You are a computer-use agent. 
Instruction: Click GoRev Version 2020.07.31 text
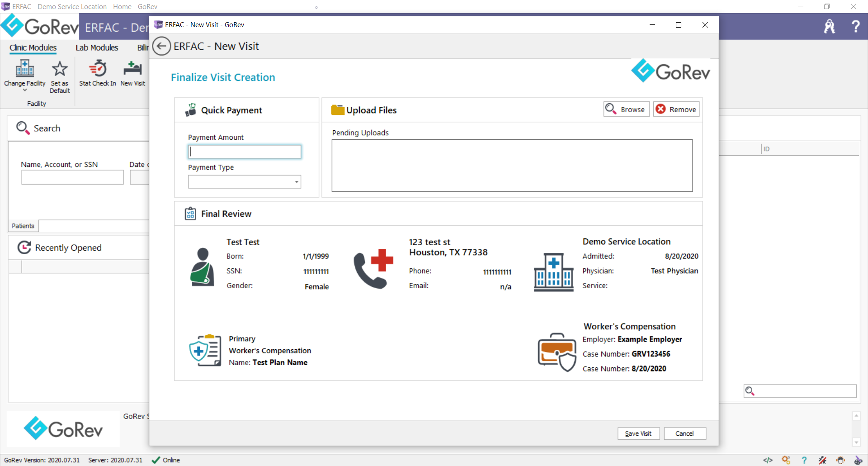click(42, 460)
